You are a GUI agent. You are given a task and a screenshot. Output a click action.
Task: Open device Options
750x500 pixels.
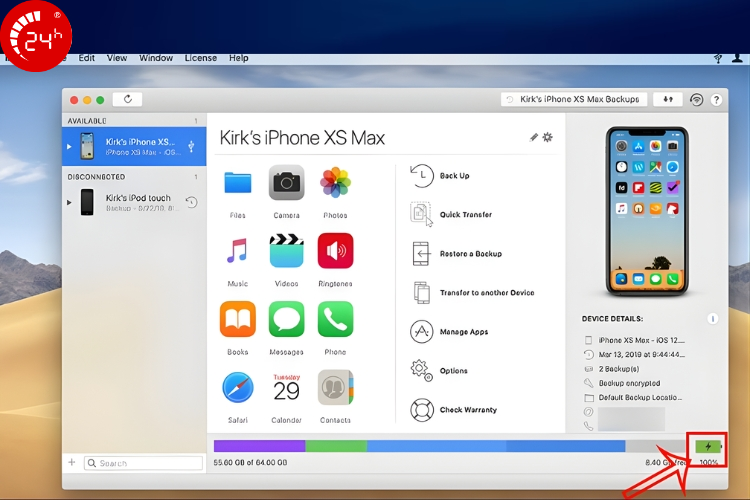pos(439,370)
